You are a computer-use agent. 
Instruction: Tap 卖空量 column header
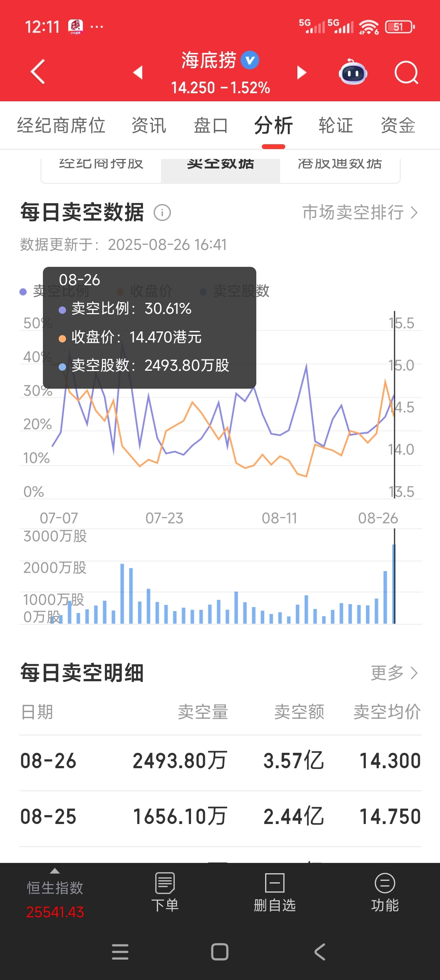click(x=203, y=711)
